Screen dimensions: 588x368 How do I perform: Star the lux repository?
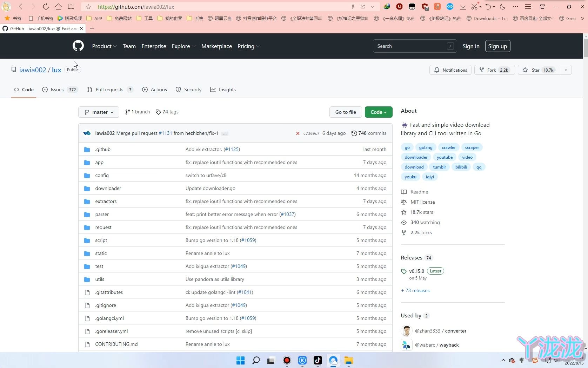pyautogui.click(x=539, y=70)
